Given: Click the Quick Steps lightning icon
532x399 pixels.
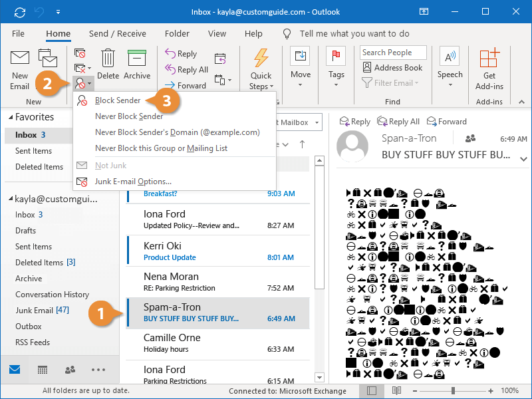Looking at the screenshot, I should (x=261, y=58).
